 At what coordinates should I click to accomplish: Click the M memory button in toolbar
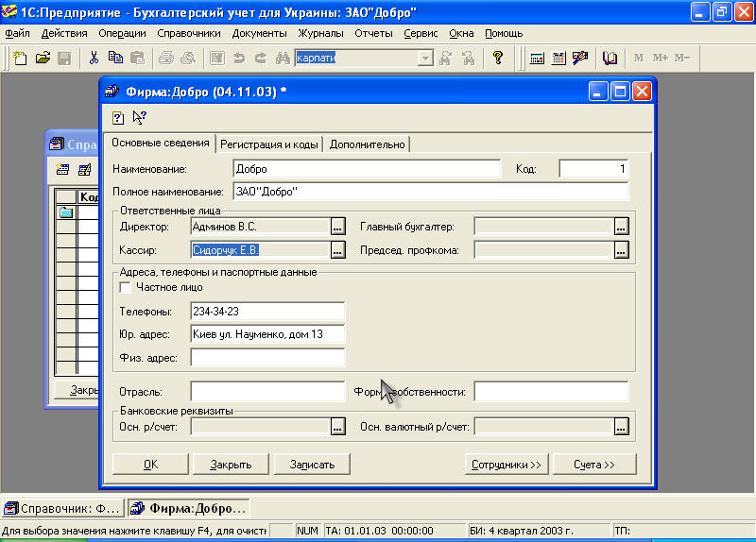click(639, 59)
